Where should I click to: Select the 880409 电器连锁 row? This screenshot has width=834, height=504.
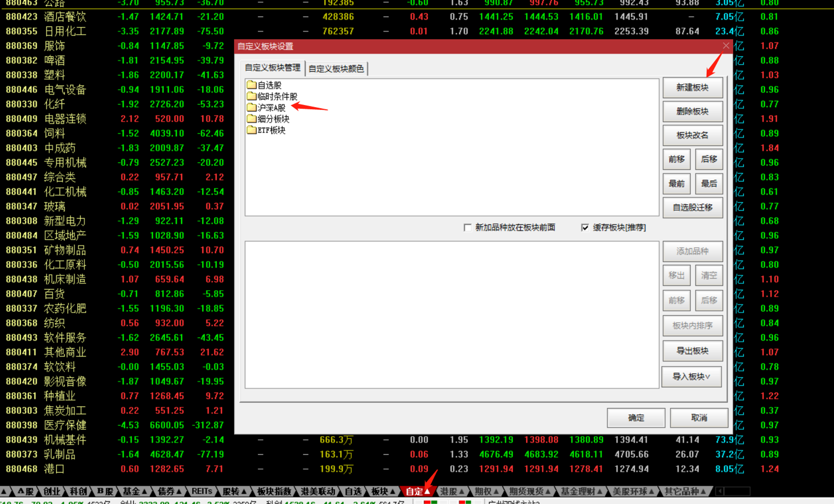point(117,119)
